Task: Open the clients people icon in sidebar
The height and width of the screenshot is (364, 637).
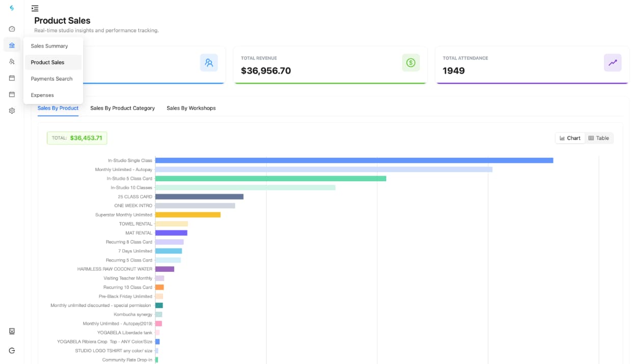Action: click(x=12, y=62)
